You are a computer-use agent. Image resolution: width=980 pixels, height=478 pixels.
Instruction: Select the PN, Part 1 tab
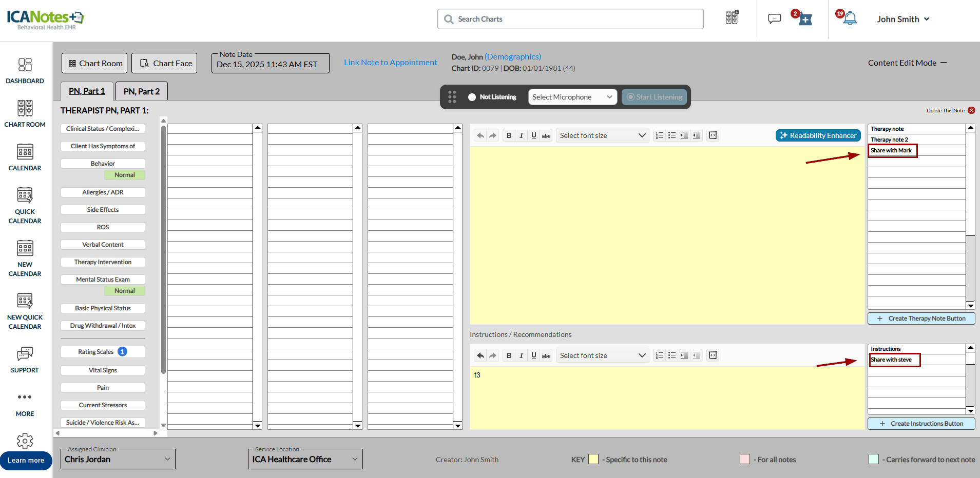click(x=87, y=91)
